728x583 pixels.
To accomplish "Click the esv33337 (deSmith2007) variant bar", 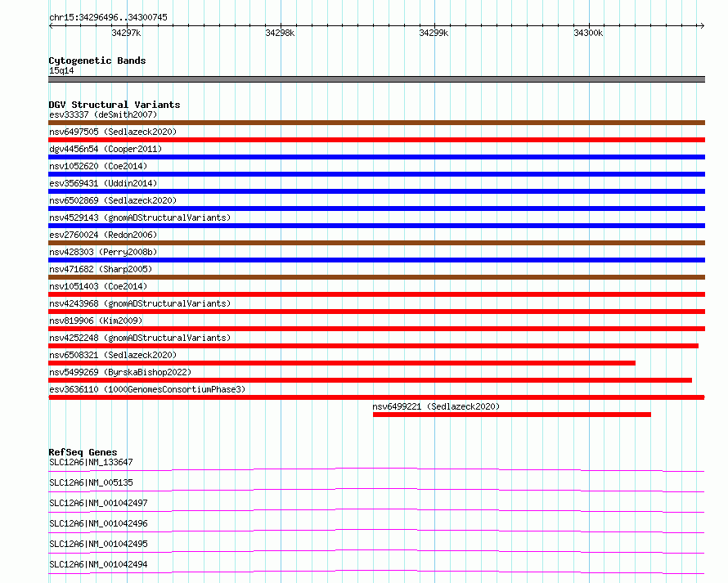I will tap(376, 123).
